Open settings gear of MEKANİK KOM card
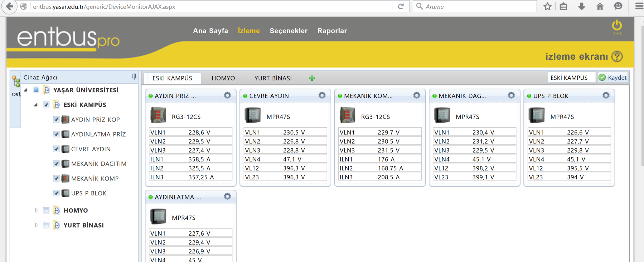This screenshot has width=644, height=262. (417, 95)
